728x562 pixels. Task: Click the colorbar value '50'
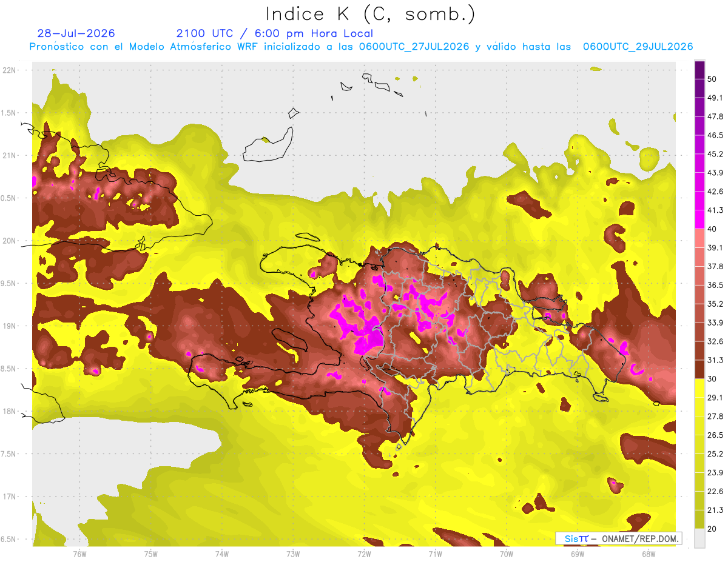pyautogui.click(x=712, y=79)
